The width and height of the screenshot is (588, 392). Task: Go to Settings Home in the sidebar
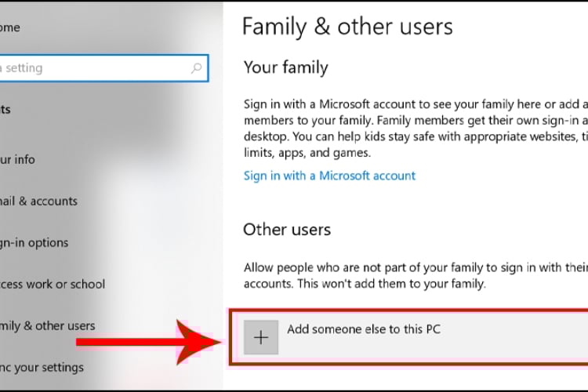11,27
